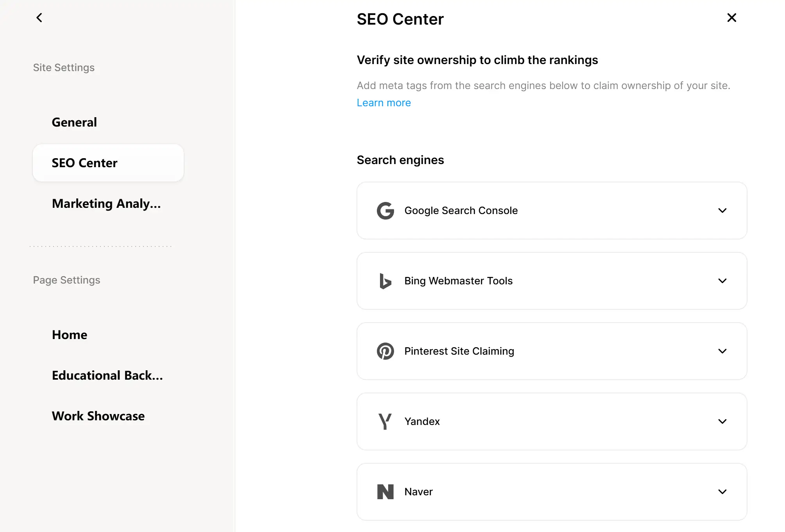Open Work Showcase page settings

[x=98, y=416]
